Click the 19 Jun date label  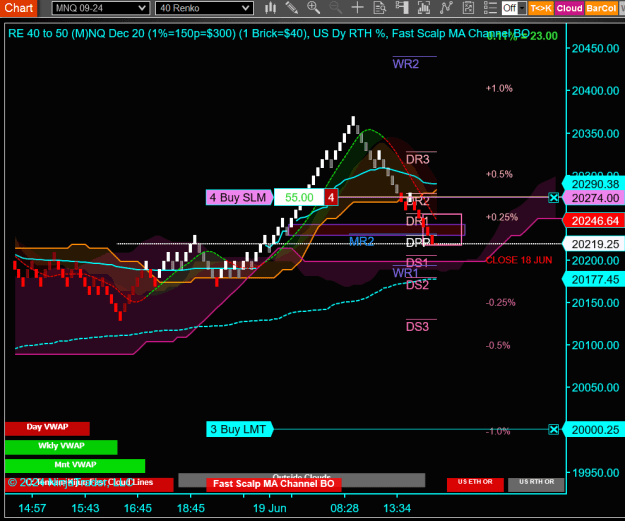[269, 508]
